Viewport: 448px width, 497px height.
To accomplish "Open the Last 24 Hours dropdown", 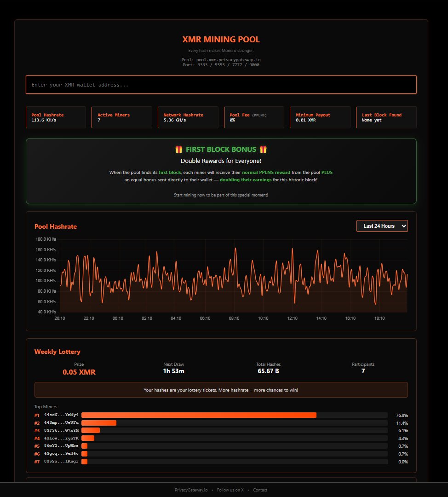I will click(x=382, y=226).
